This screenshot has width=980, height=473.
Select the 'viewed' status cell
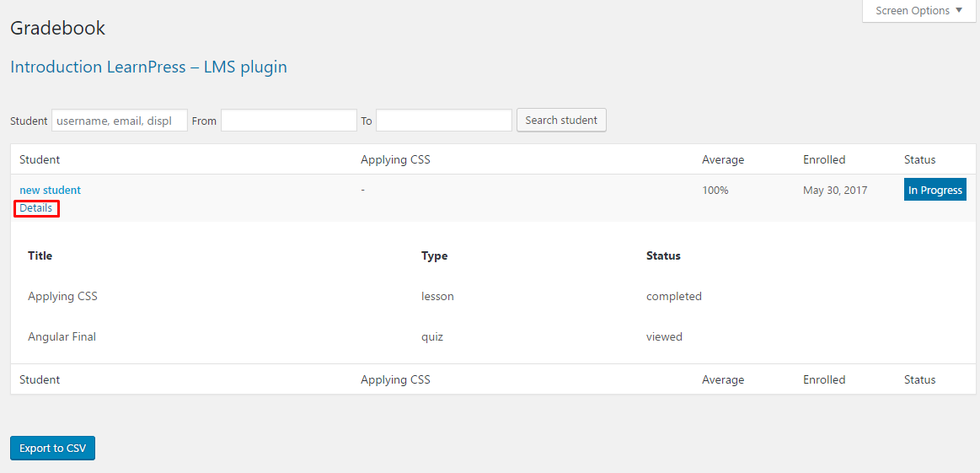click(x=664, y=336)
